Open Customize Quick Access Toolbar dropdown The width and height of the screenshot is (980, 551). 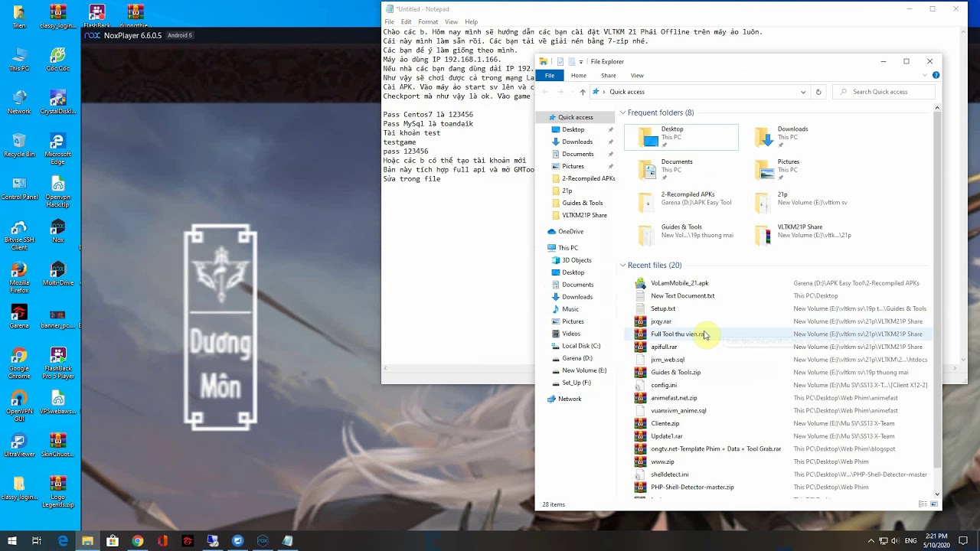click(x=580, y=61)
